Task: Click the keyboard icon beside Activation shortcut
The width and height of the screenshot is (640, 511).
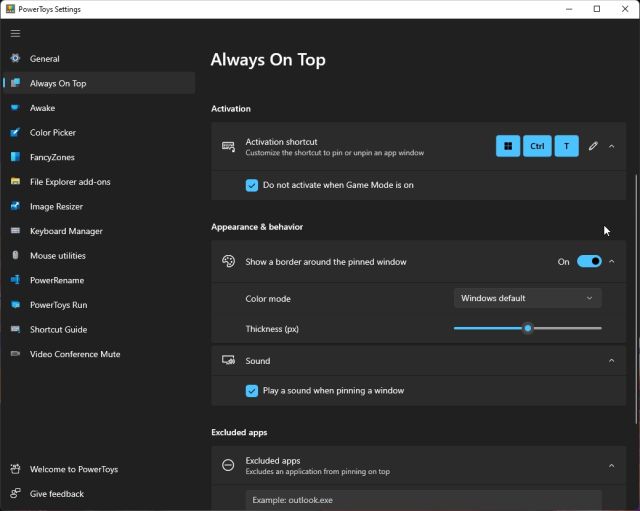Action: 228,147
